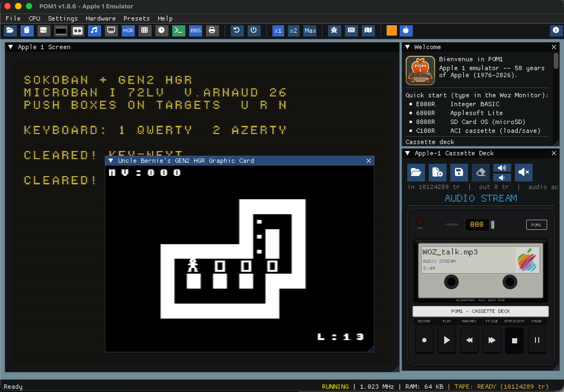Click the SD card toolbar icon
Screen dimensions: 564x392
pyautogui.click(x=27, y=30)
